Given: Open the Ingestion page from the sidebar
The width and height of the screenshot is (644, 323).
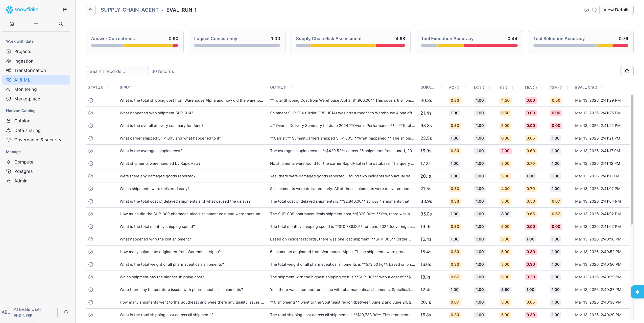Looking at the screenshot, I should (x=23, y=61).
